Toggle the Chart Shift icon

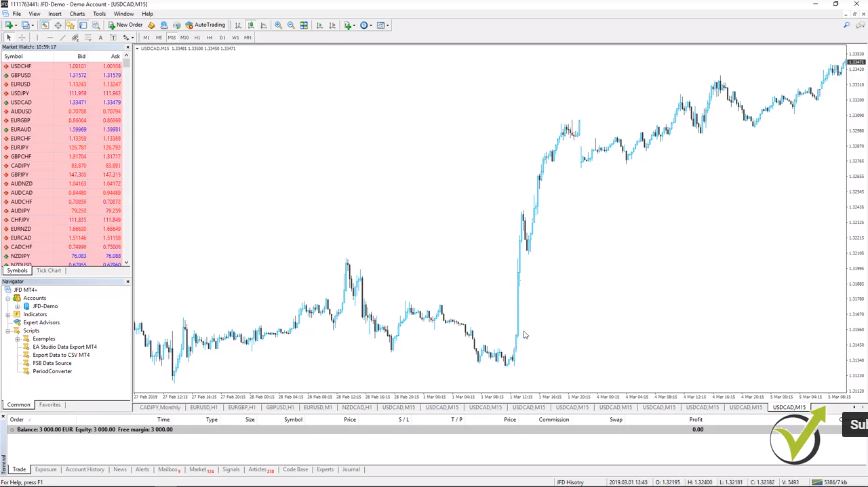click(x=332, y=25)
